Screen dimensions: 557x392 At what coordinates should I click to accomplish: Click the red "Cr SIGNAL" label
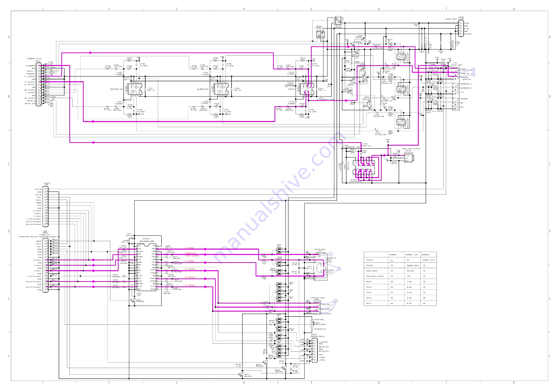190,286
